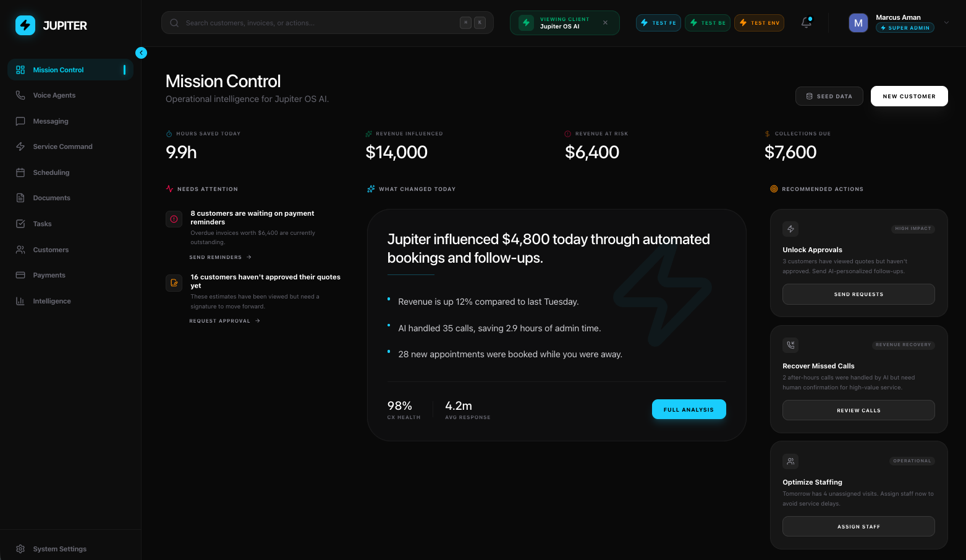Click the Marcus Aman avatar
This screenshot has height=560, width=966.
pos(858,23)
